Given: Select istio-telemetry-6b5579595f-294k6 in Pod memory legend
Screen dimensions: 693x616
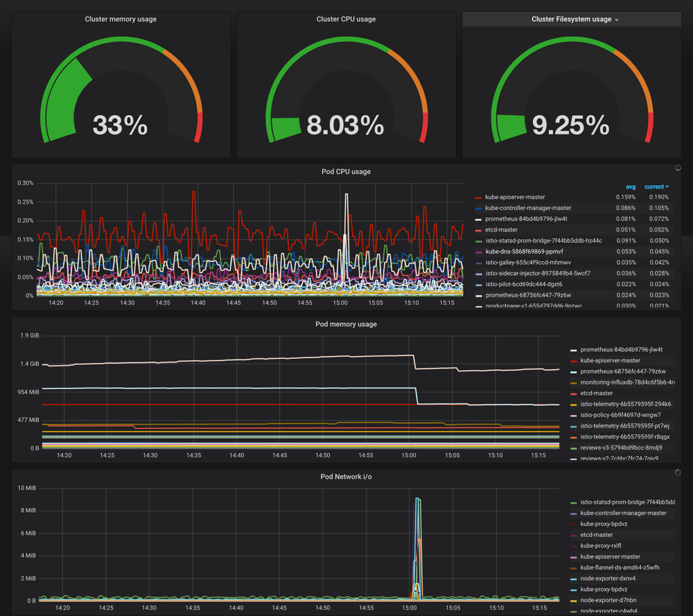Looking at the screenshot, I should pyautogui.click(x=626, y=404).
